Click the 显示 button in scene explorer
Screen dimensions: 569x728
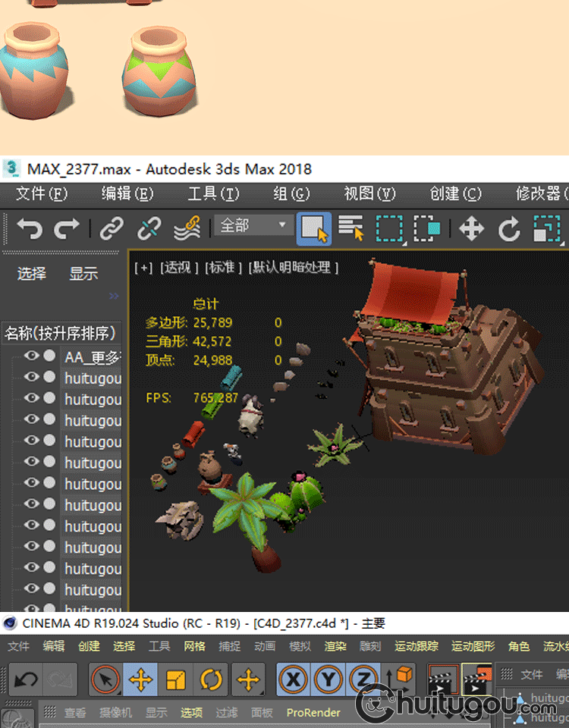(83, 274)
